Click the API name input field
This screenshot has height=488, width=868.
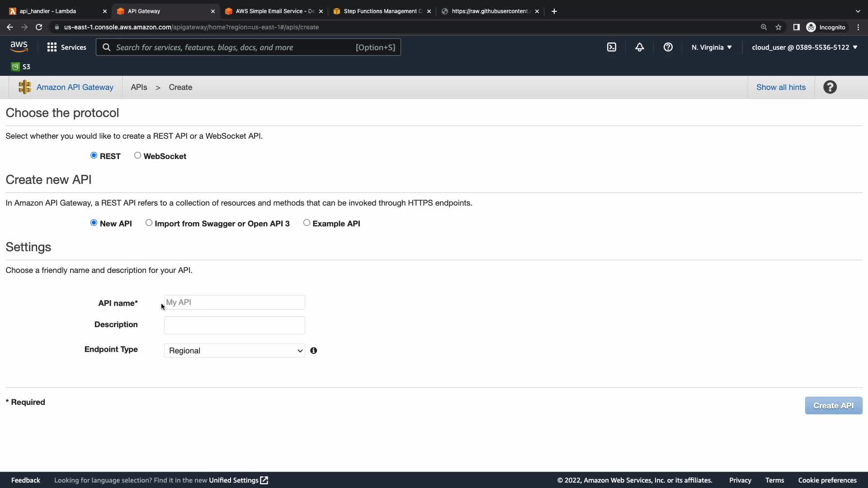pos(234,302)
